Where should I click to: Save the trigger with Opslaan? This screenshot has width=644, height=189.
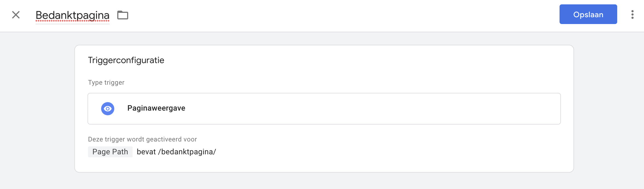click(588, 14)
